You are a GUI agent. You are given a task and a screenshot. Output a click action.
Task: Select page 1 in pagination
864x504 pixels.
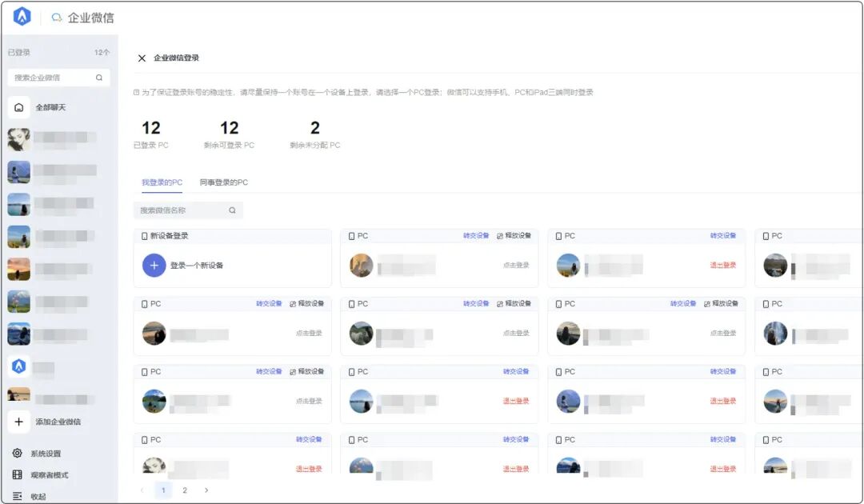[163, 490]
